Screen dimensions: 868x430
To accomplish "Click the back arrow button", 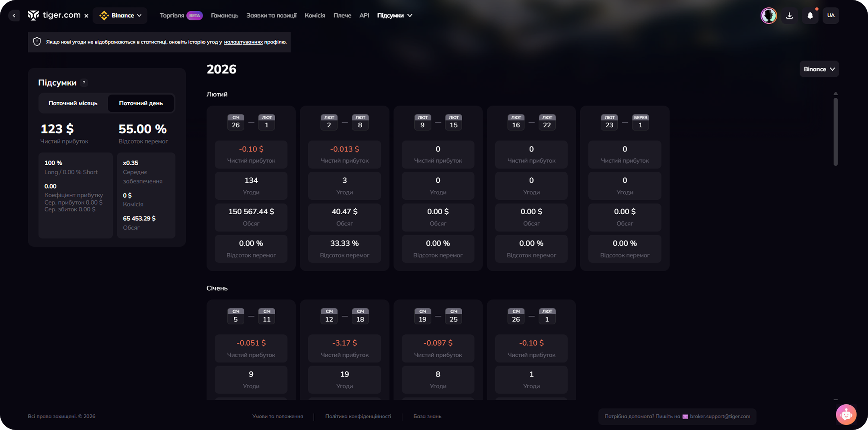I will pos(14,16).
